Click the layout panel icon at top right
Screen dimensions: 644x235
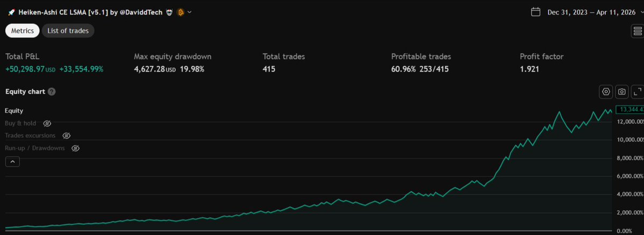(638, 31)
